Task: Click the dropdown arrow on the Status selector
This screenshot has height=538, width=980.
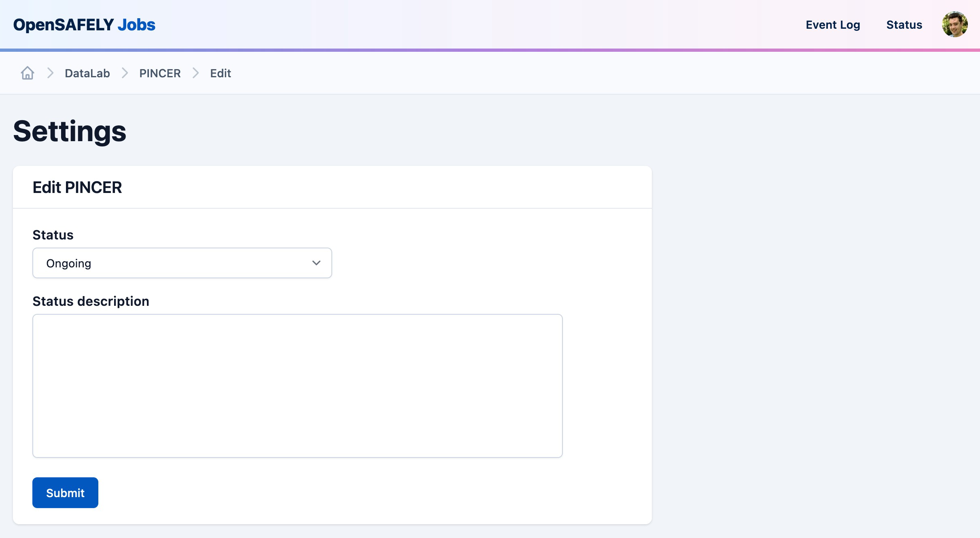Action: [316, 263]
